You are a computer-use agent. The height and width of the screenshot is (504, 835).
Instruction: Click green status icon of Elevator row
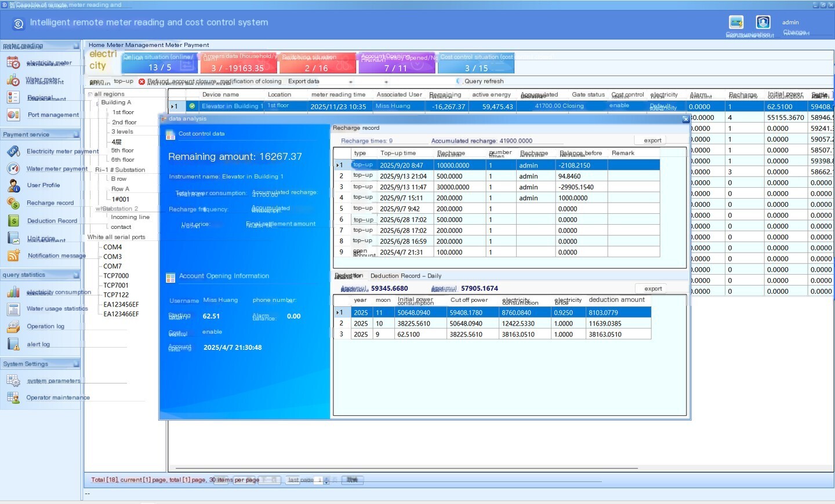tap(192, 106)
